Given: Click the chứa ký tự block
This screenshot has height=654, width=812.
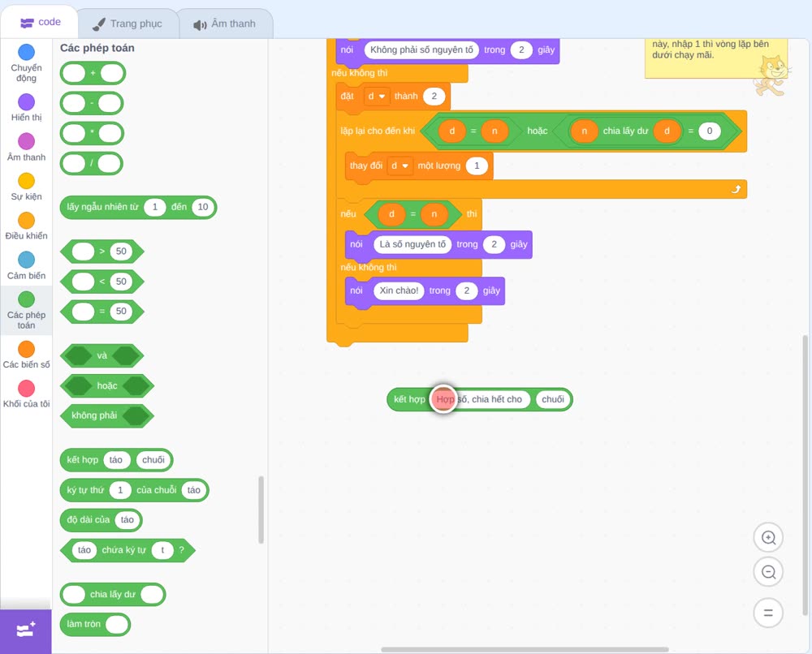Looking at the screenshot, I should click(128, 550).
